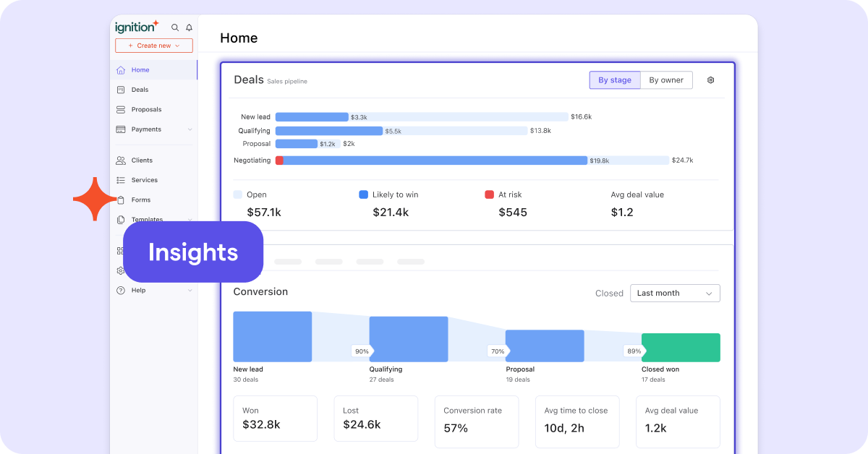The height and width of the screenshot is (454, 868).
Task: Expand the Payments submenu chevron
Action: [x=190, y=129]
